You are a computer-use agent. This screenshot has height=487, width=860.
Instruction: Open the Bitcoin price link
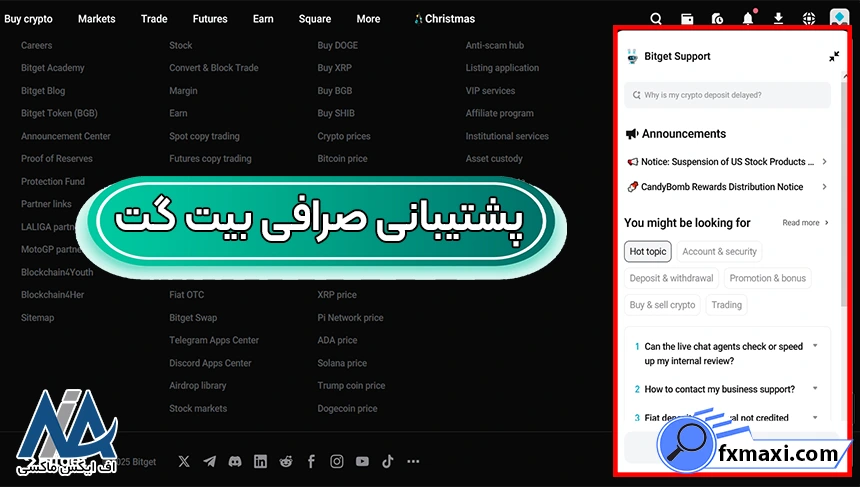click(x=342, y=158)
